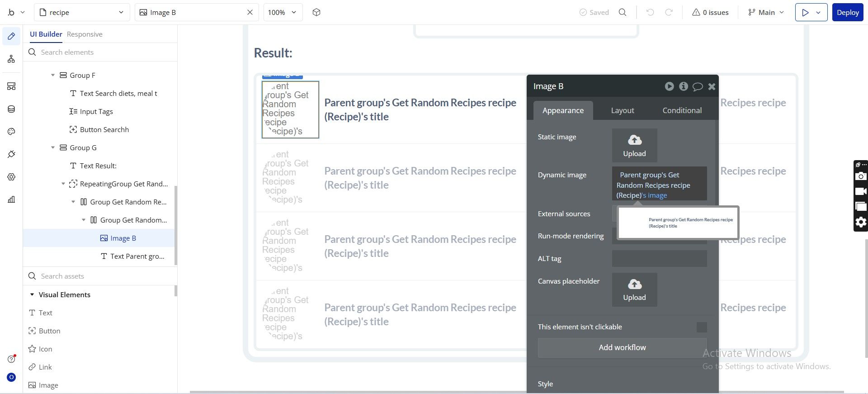Open the Styles palette icon
The image size is (868, 394).
pos(11,132)
